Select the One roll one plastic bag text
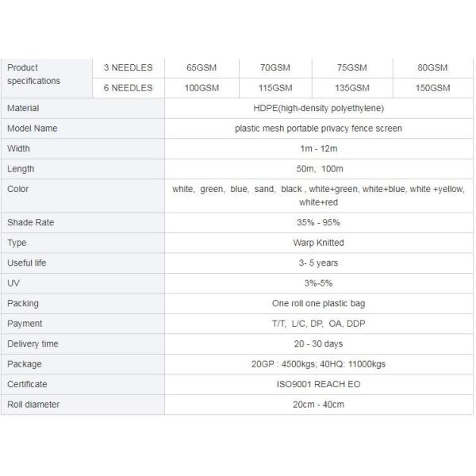The image size is (476, 476). point(318,304)
